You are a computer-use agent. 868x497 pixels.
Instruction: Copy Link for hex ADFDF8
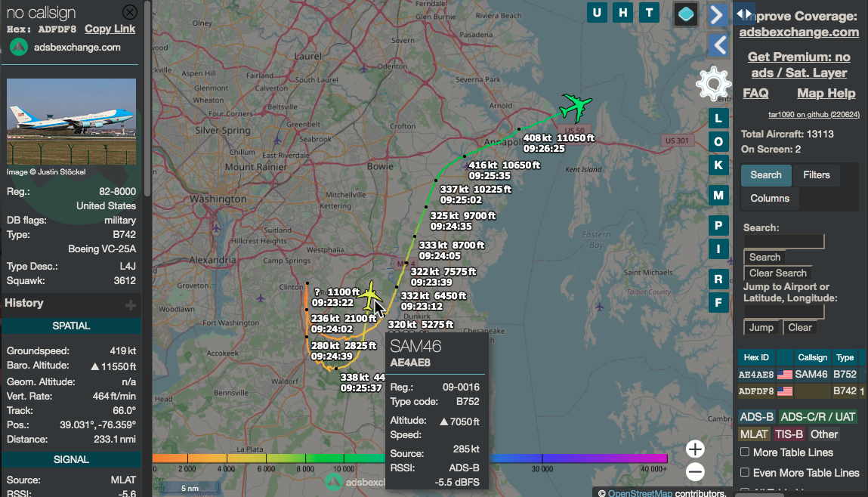tap(110, 29)
